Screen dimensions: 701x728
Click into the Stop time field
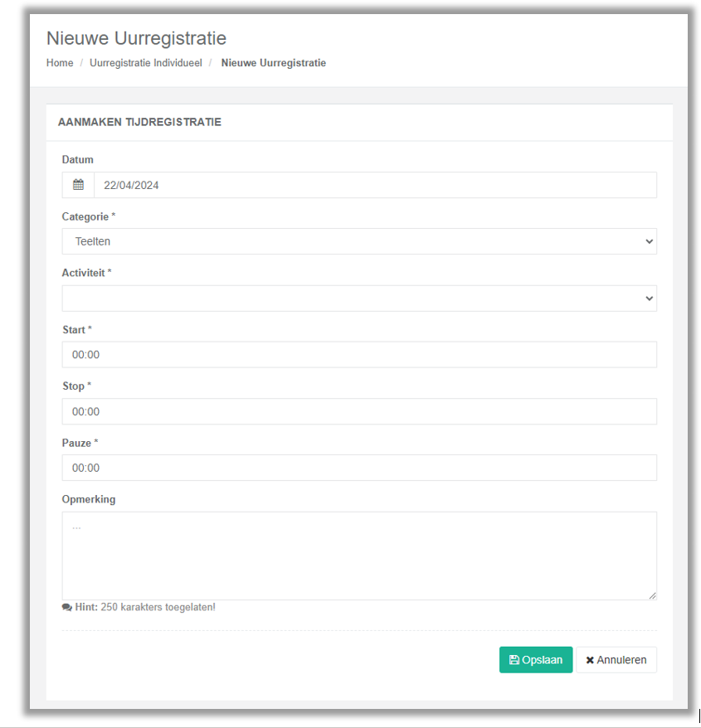point(359,411)
